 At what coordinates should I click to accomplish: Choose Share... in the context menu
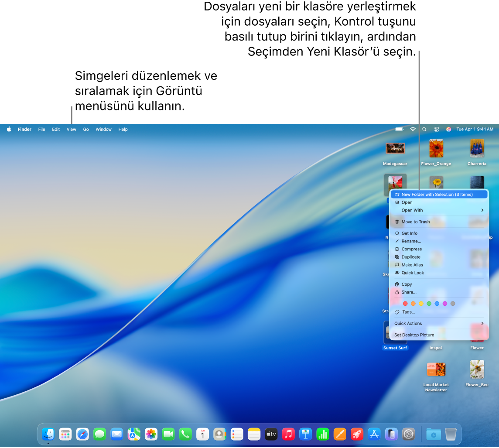click(x=439, y=292)
